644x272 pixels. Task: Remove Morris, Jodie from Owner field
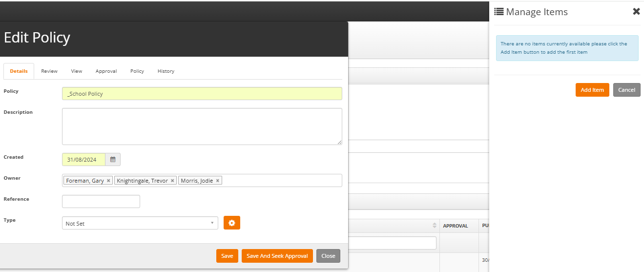(x=218, y=181)
